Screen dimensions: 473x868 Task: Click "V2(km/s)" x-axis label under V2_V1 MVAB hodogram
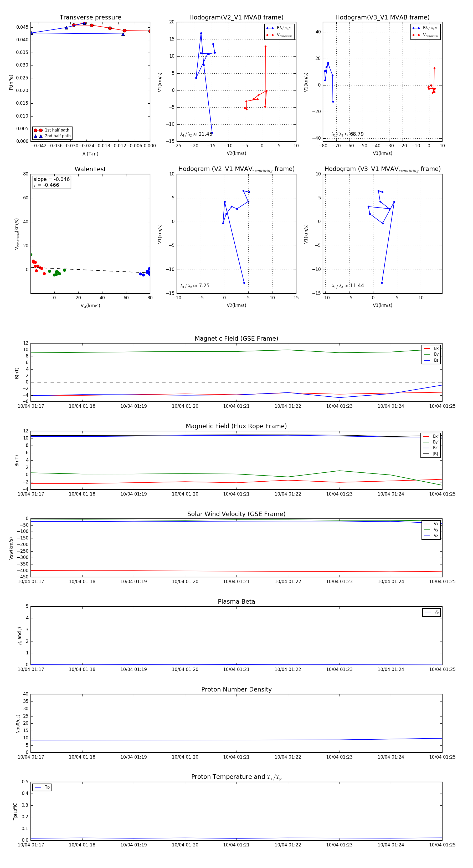[236, 153]
